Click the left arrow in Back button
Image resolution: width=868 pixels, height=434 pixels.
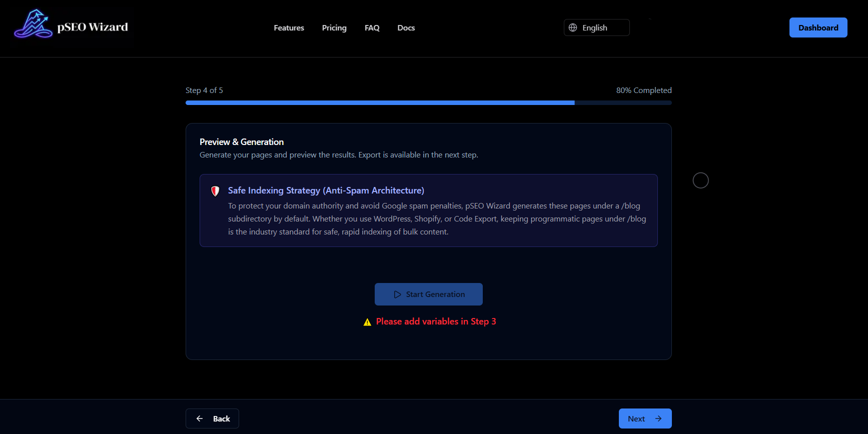pos(200,418)
